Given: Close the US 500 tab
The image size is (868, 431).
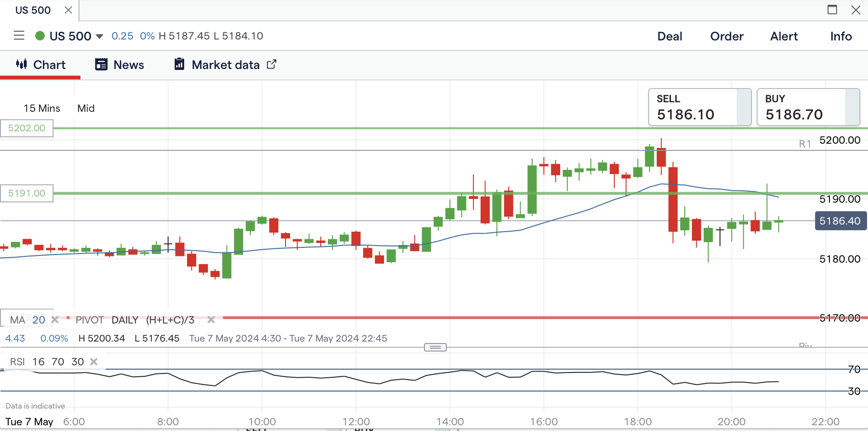Looking at the screenshot, I should click(69, 10).
